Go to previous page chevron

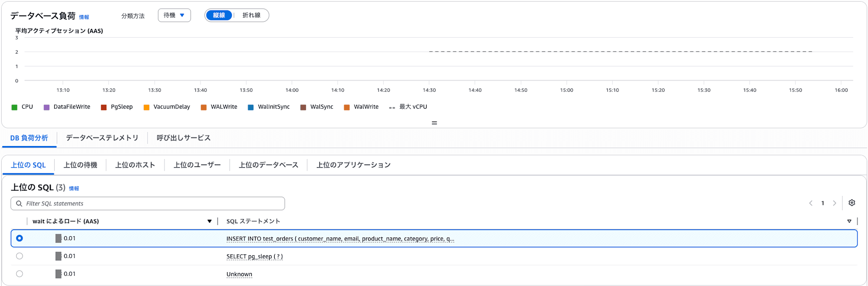(811, 203)
